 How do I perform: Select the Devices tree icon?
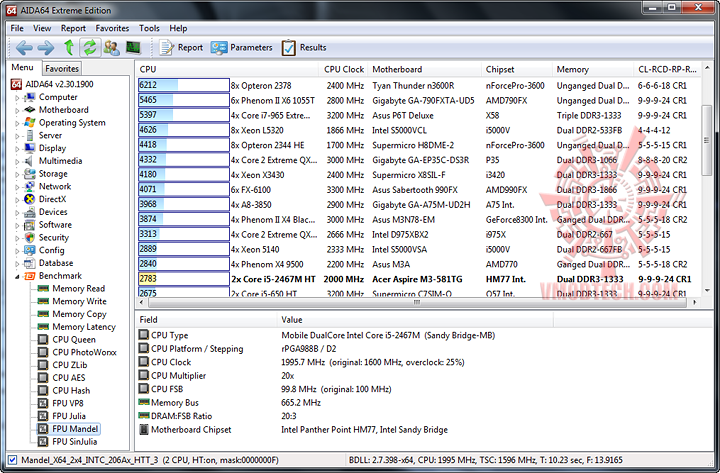tap(29, 212)
